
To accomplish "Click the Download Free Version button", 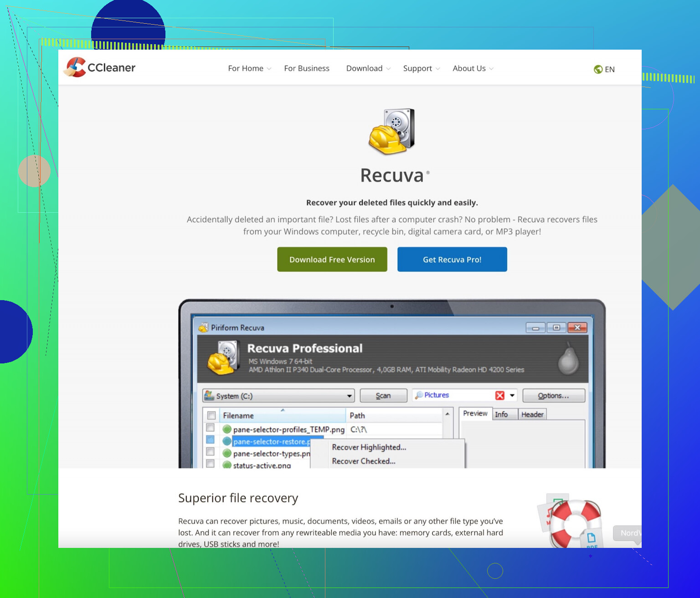I will (332, 260).
